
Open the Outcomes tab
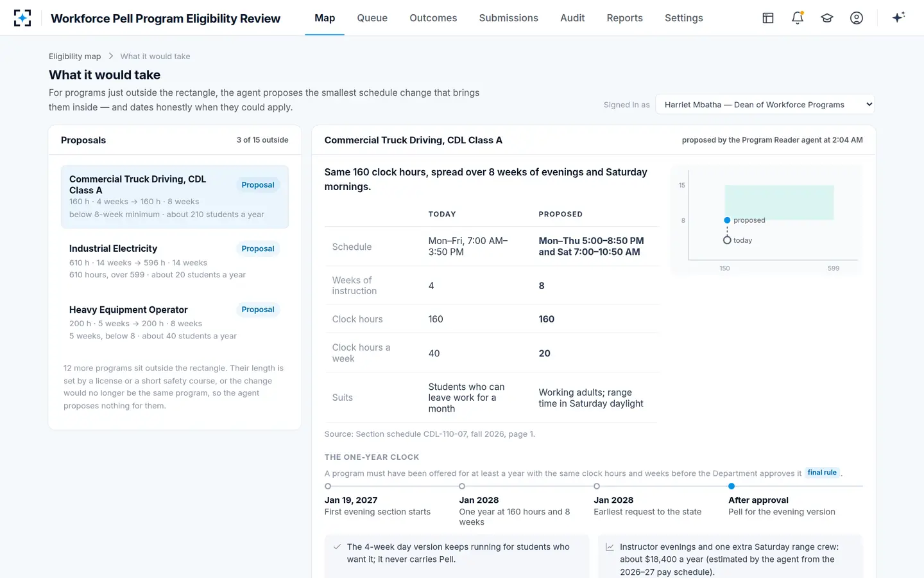tap(433, 18)
